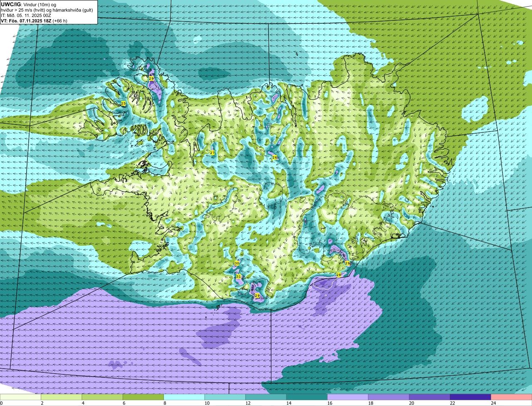Click the yellow 30 gust marker

[237, 263]
